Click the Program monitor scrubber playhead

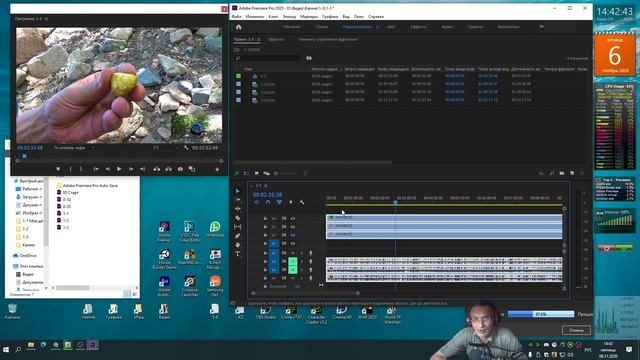click(24, 156)
